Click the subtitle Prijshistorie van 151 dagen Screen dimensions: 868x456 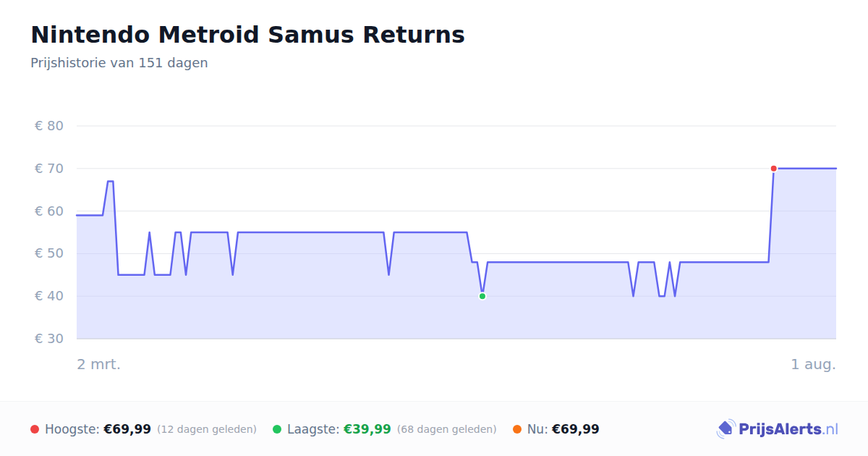click(x=119, y=63)
